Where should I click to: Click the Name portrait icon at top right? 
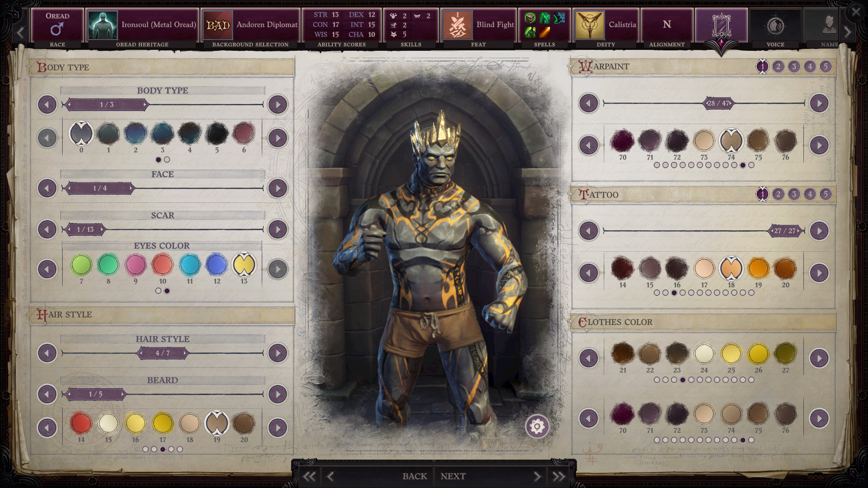(830, 25)
